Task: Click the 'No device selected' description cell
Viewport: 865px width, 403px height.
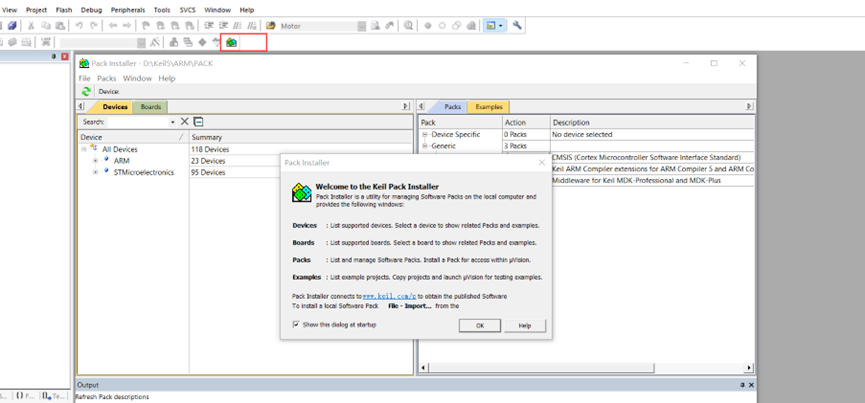Action: [x=582, y=135]
